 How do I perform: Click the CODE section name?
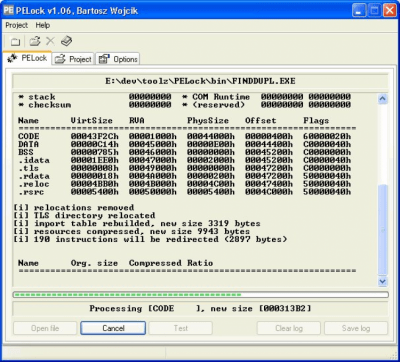pos(29,136)
